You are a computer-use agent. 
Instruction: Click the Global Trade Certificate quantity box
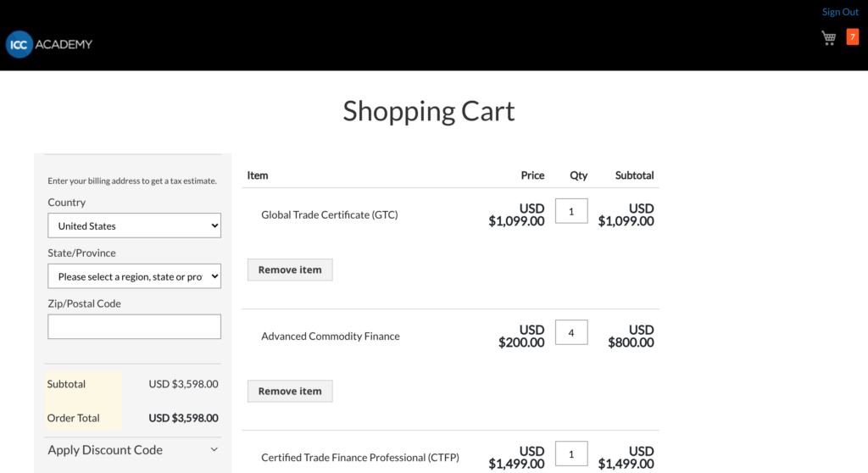(x=571, y=211)
